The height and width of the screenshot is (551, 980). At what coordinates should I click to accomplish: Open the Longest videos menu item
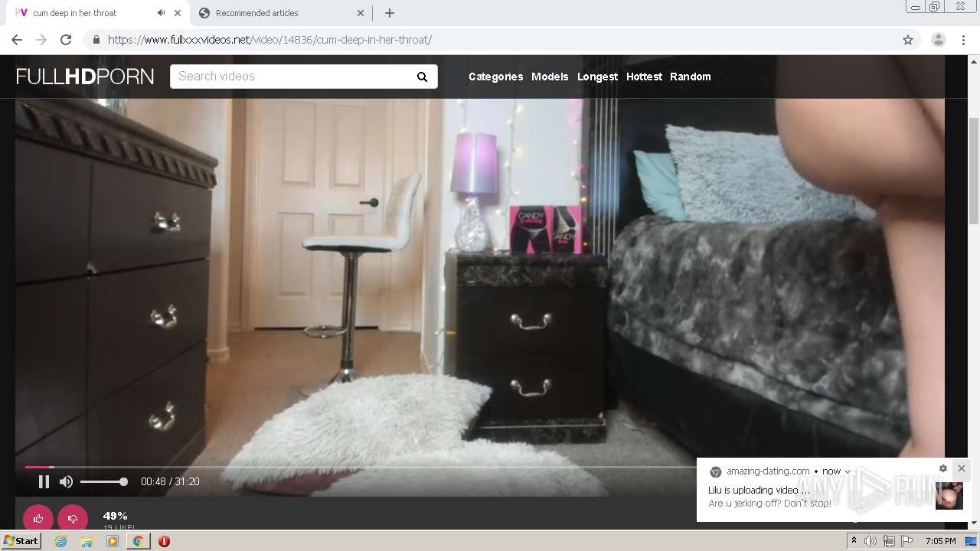[597, 77]
